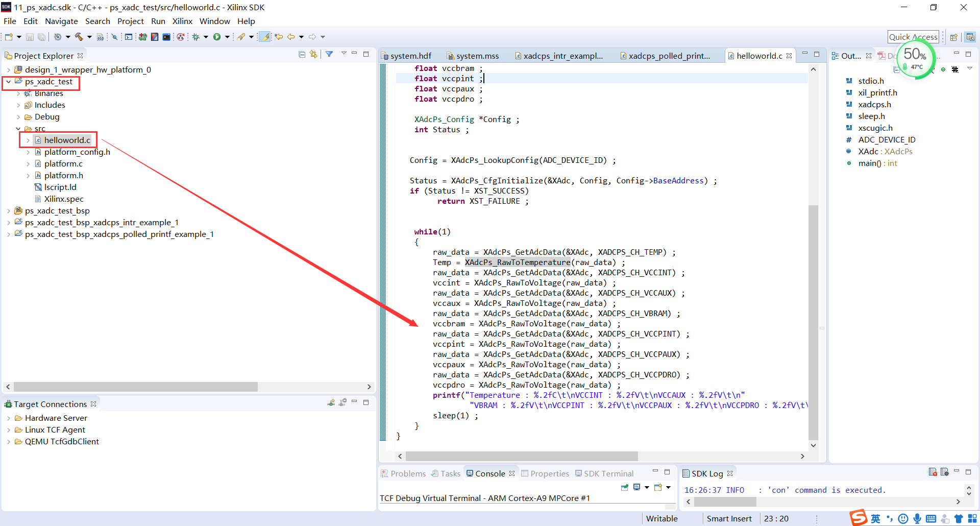The image size is (980, 526).
Task: Select lscript.ld file in tree
Action: click(x=60, y=187)
